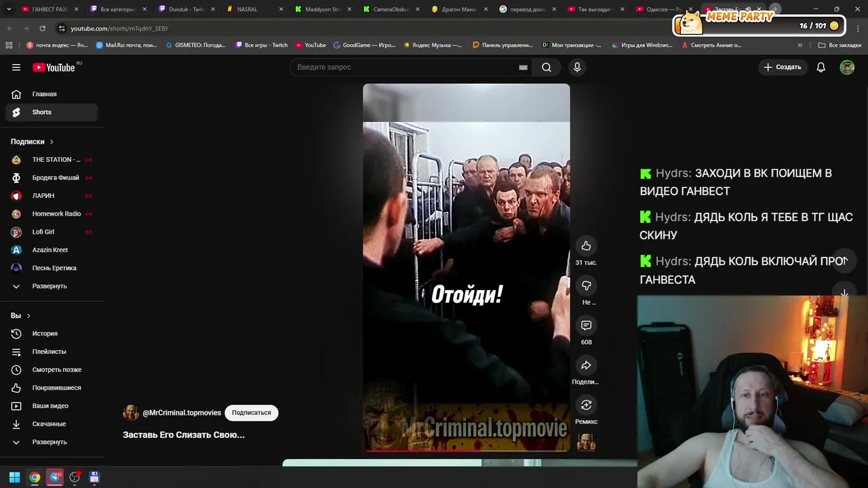Reload the page in browser toolbar
The image size is (868, 488).
(42, 28)
